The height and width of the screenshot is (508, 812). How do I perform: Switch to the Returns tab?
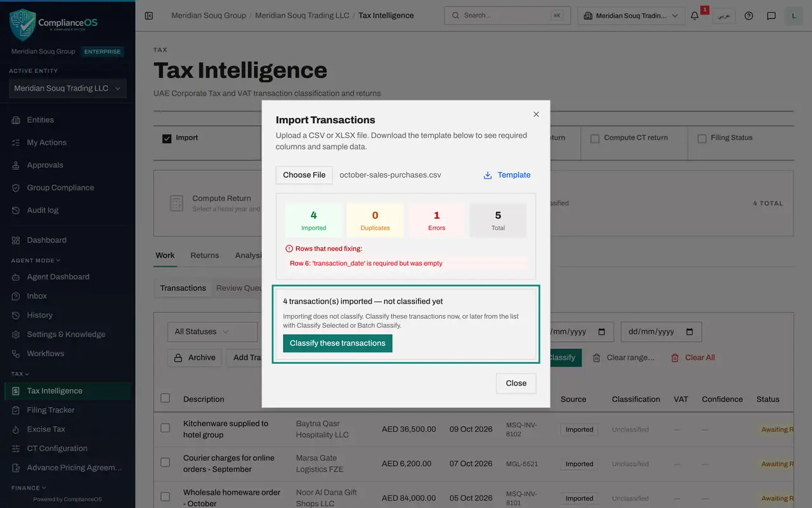point(204,255)
